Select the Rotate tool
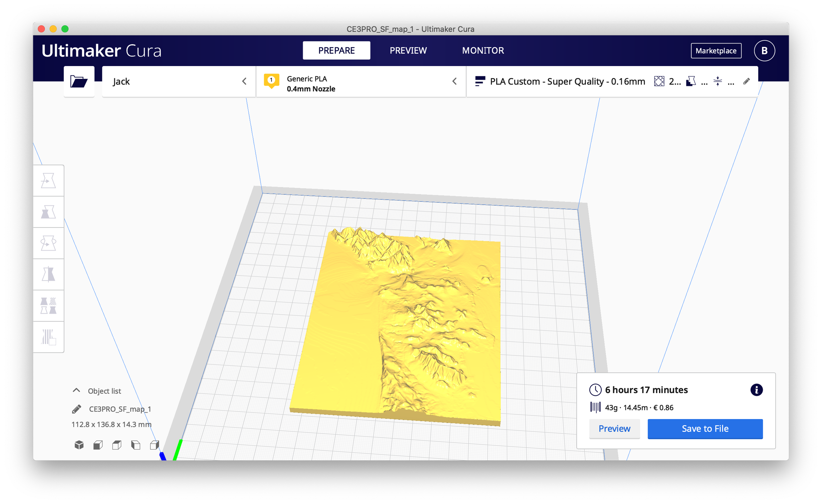This screenshot has height=504, width=822. click(48, 243)
